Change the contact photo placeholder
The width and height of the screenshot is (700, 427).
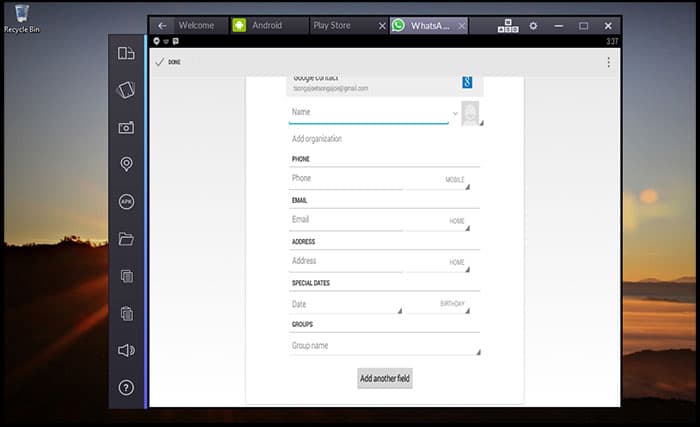[x=470, y=113]
